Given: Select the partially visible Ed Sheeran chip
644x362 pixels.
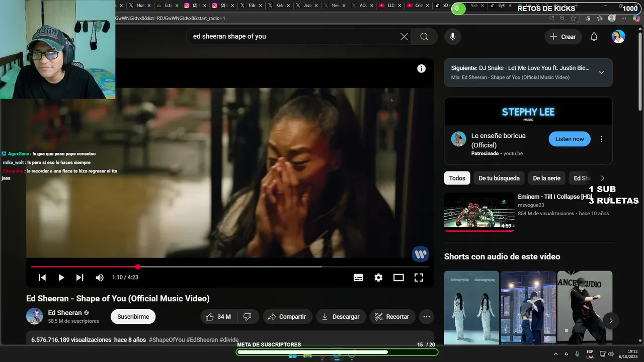Looking at the screenshot, I should pyautogui.click(x=582, y=178).
